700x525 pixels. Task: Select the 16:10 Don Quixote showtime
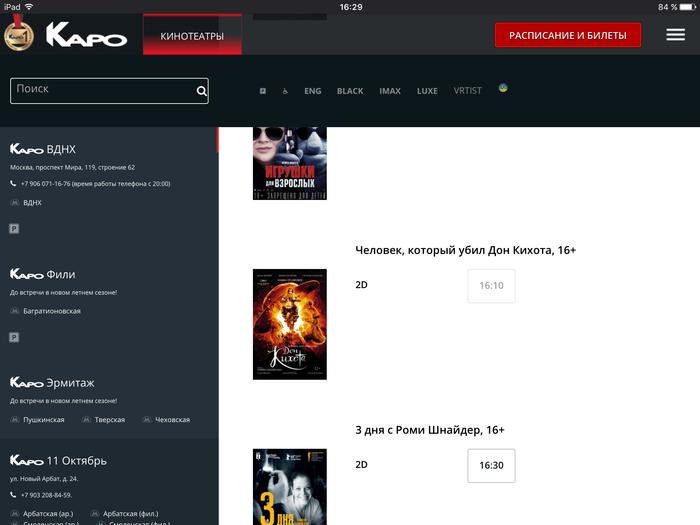coord(491,286)
